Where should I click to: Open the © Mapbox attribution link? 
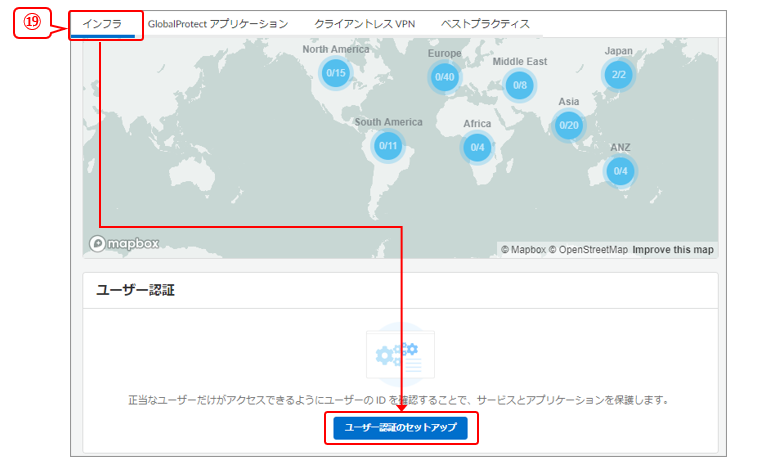pyautogui.click(x=523, y=250)
